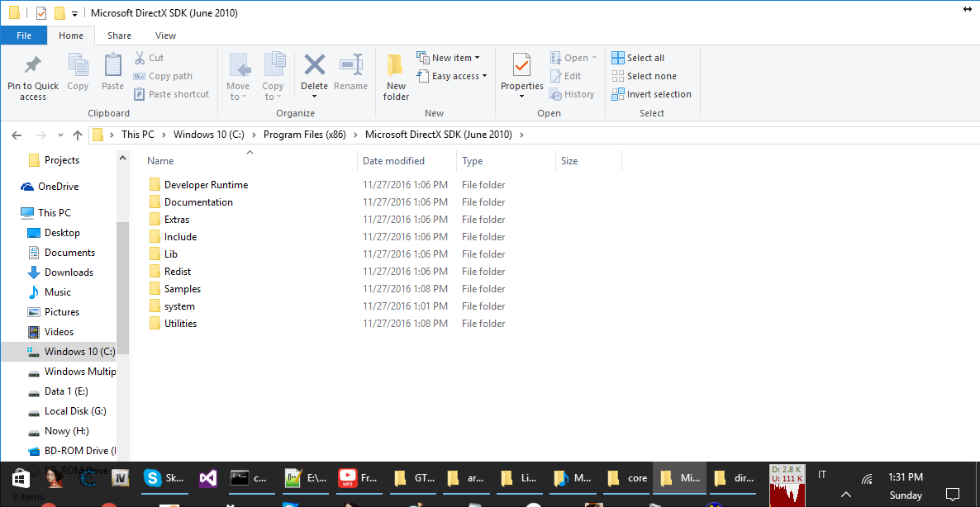The width and height of the screenshot is (980, 507).
Task: Show hidden tray icons with the chevron
Action: pyautogui.click(x=844, y=494)
